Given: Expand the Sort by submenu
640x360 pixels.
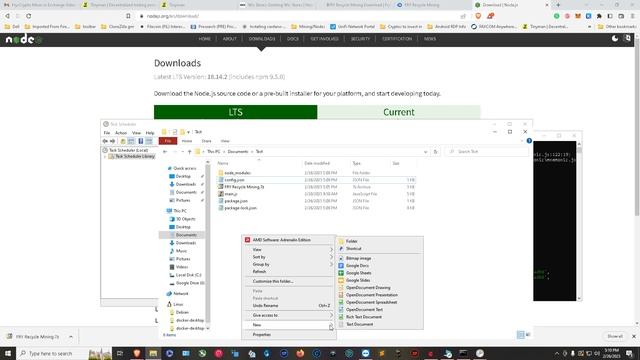Looking at the screenshot, I should click(289, 257).
